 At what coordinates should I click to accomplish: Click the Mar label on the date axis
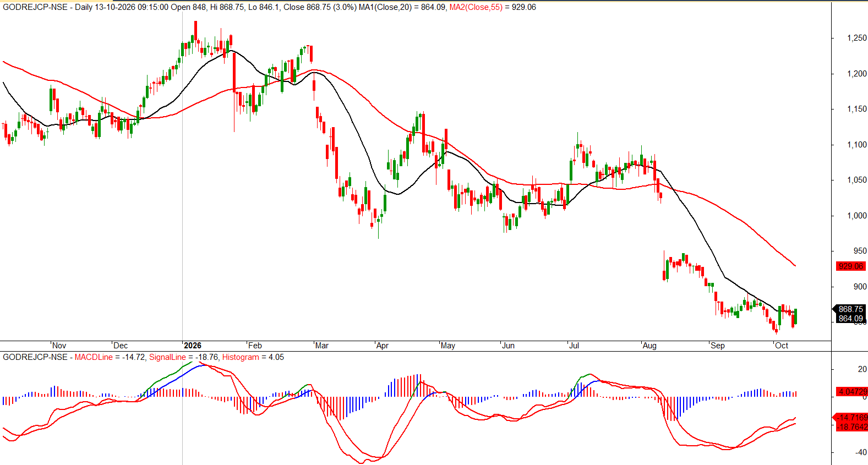[322, 346]
